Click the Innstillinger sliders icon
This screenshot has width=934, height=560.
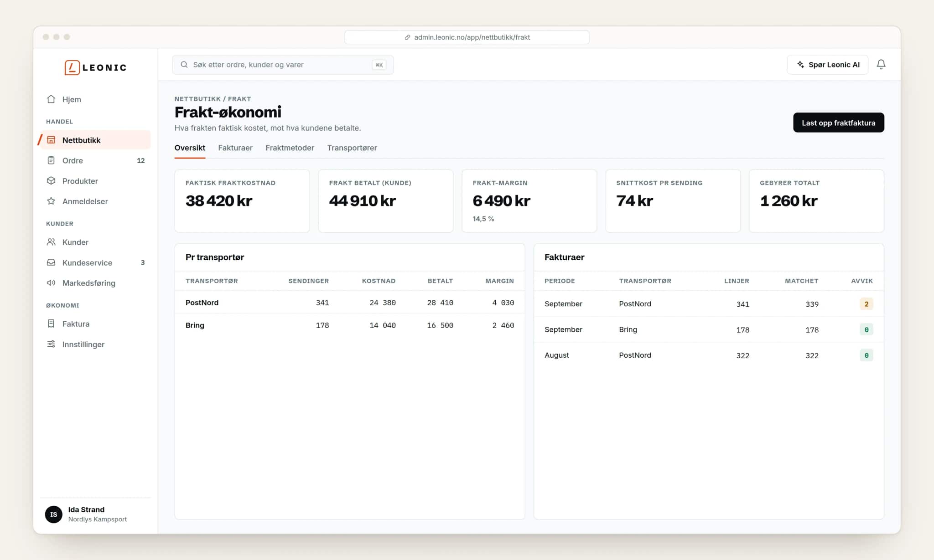point(51,344)
